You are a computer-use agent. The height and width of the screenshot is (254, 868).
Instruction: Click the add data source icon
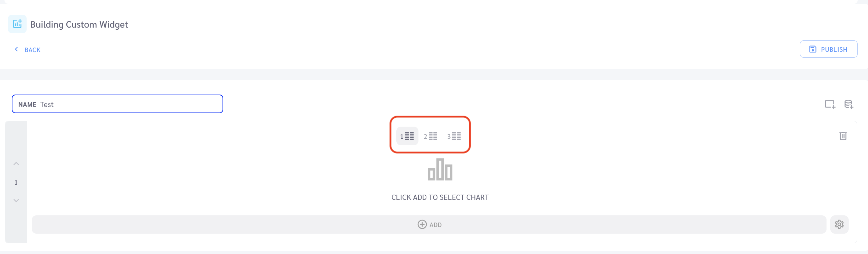point(849,104)
